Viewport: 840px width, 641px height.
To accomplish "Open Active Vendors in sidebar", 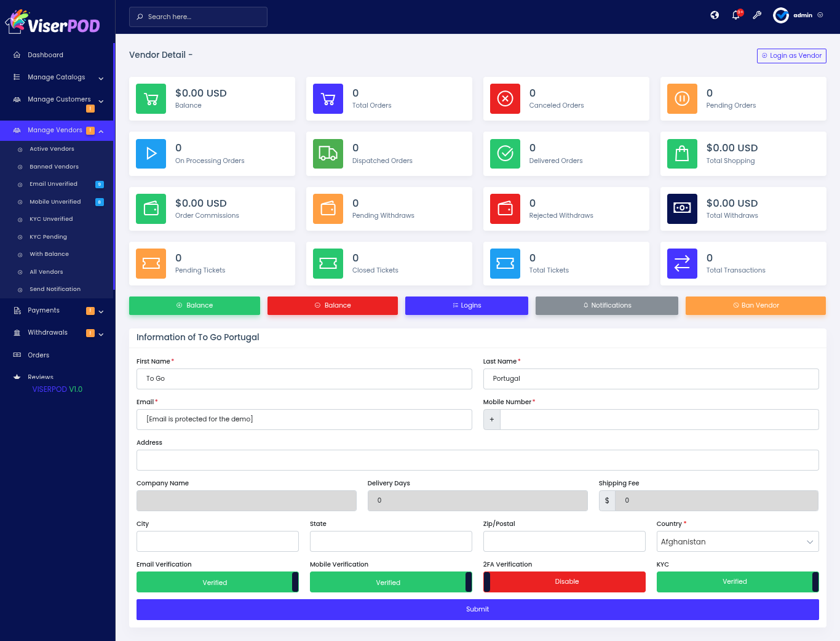I will pyautogui.click(x=52, y=149).
